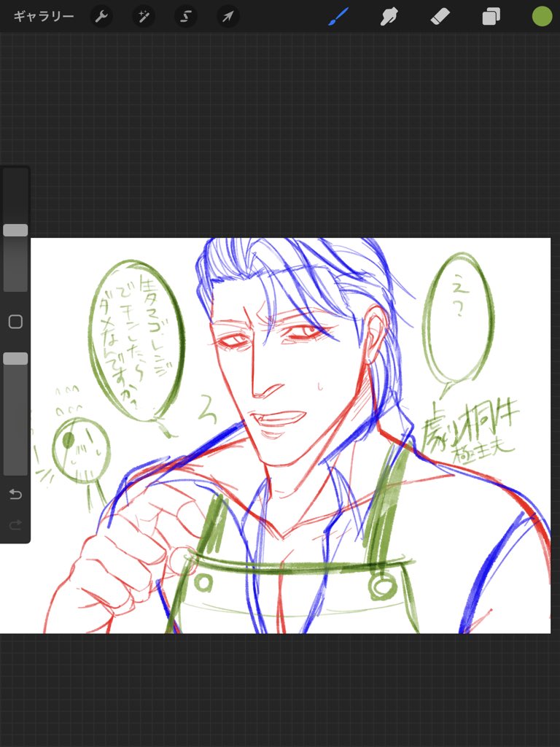Select the Eraser tool
The width and height of the screenshot is (560, 747).
pos(440,18)
